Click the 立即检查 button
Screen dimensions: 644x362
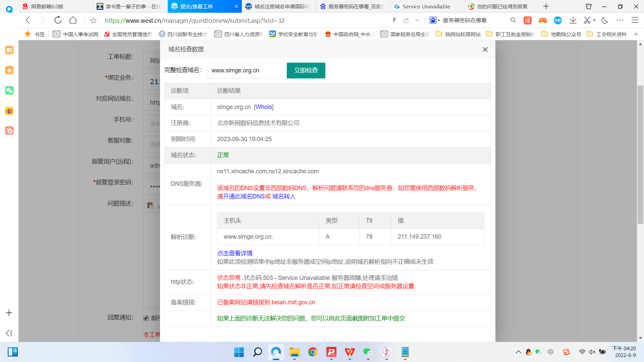point(306,70)
